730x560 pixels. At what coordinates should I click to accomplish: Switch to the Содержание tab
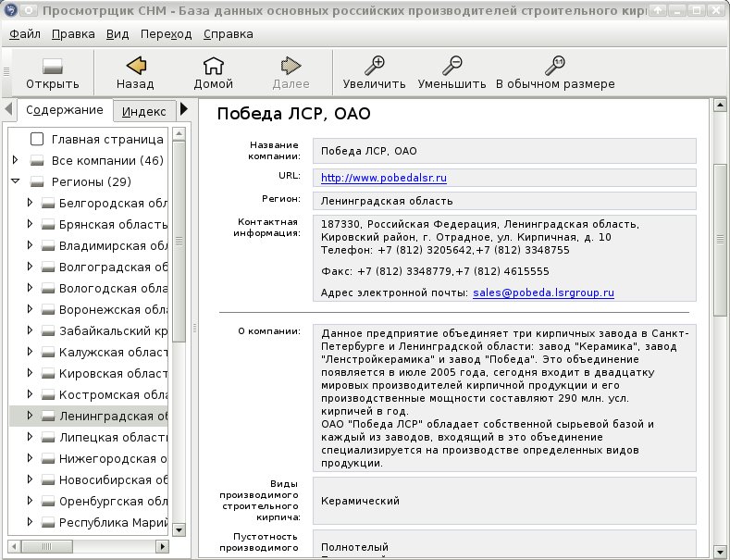(x=64, y=110)
